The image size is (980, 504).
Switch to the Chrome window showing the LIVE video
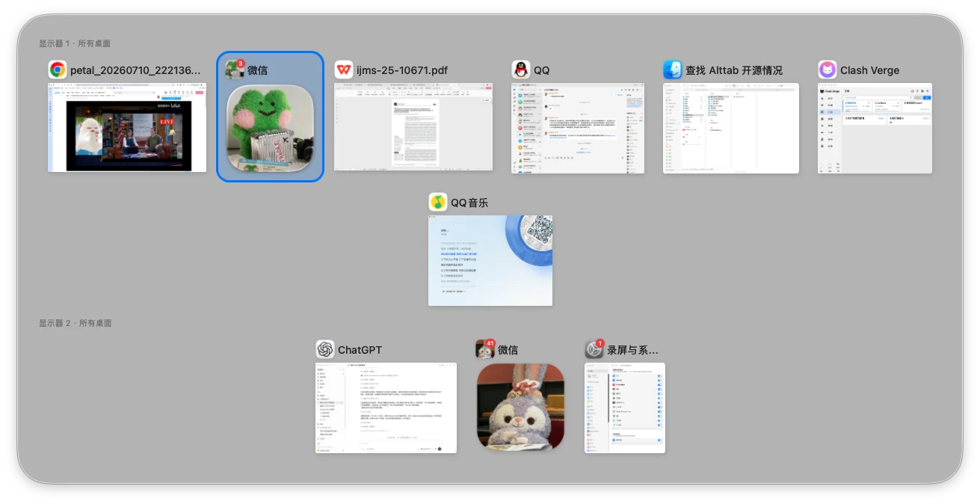click(127, 128)
